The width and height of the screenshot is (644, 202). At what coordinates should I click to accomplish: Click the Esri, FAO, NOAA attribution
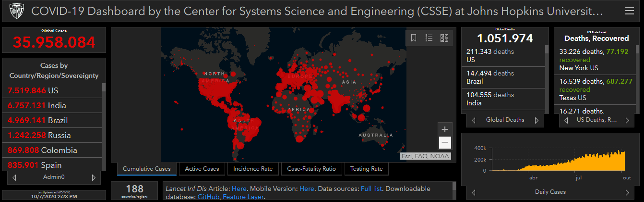(425, 156)
